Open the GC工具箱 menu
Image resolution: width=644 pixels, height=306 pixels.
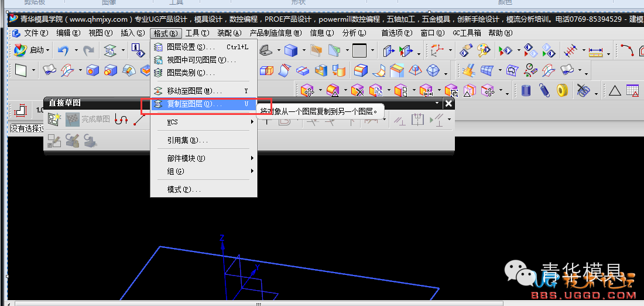467,33
